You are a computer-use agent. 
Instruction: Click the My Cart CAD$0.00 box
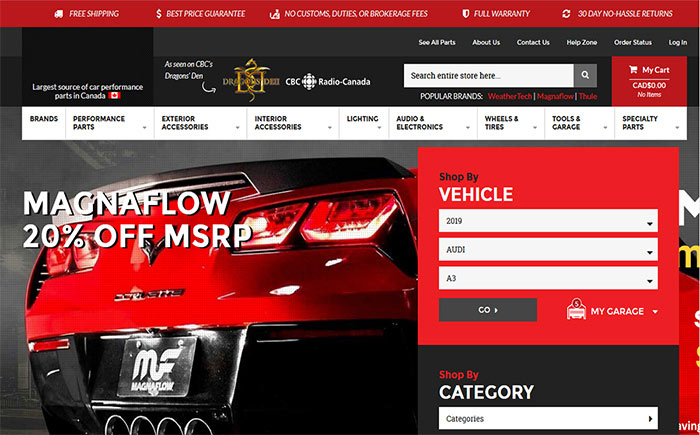pos(649,81)
